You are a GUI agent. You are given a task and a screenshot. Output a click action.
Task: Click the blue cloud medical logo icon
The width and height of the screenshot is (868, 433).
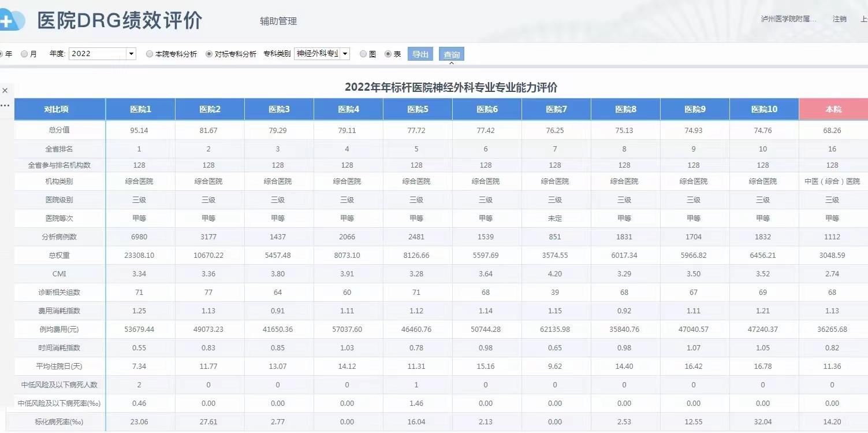(x=12, y=21)
